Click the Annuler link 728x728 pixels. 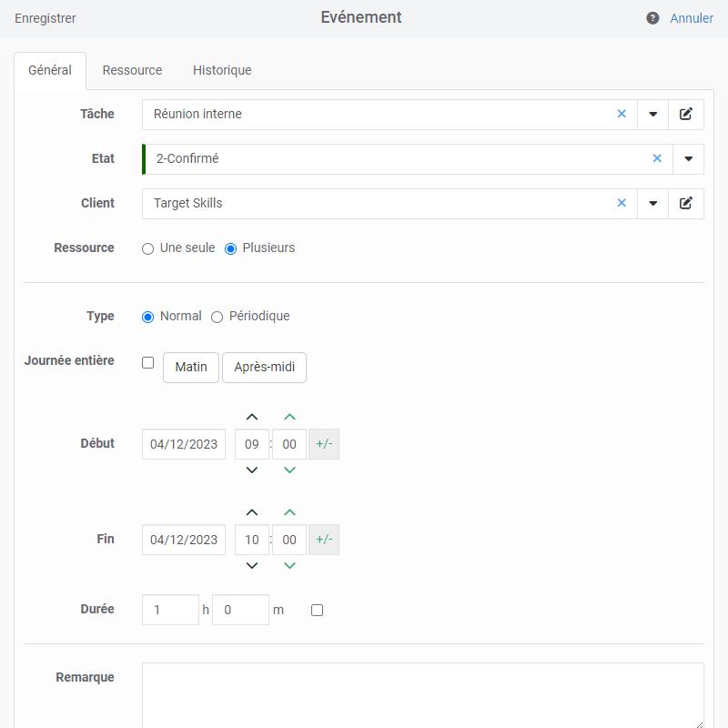692,18
